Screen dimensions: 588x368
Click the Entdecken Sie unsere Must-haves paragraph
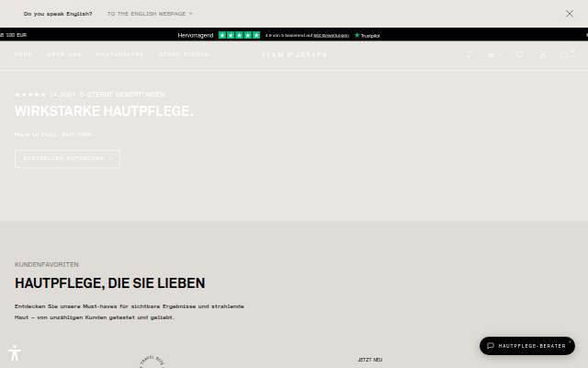pyautogui.click(x=130, y=312)
